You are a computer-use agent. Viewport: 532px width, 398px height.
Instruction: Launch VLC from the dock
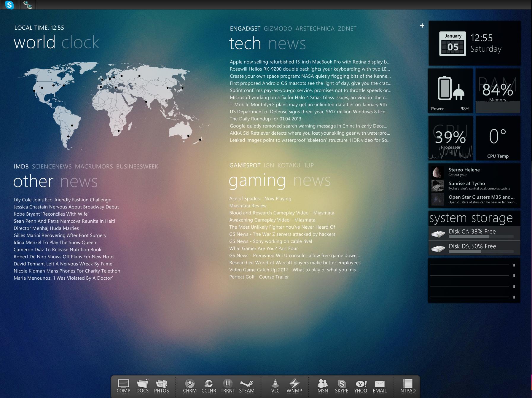tap(275, 386)
